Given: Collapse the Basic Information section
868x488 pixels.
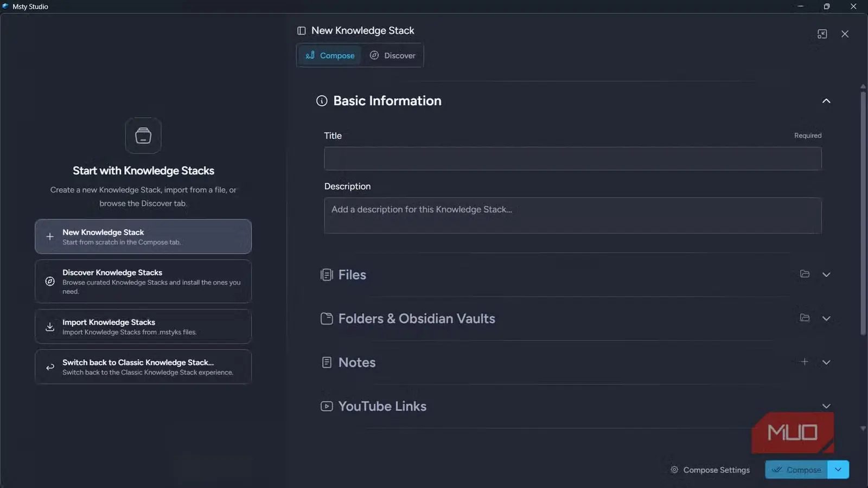Looking at the screenshot, I should tap(826, 101).
